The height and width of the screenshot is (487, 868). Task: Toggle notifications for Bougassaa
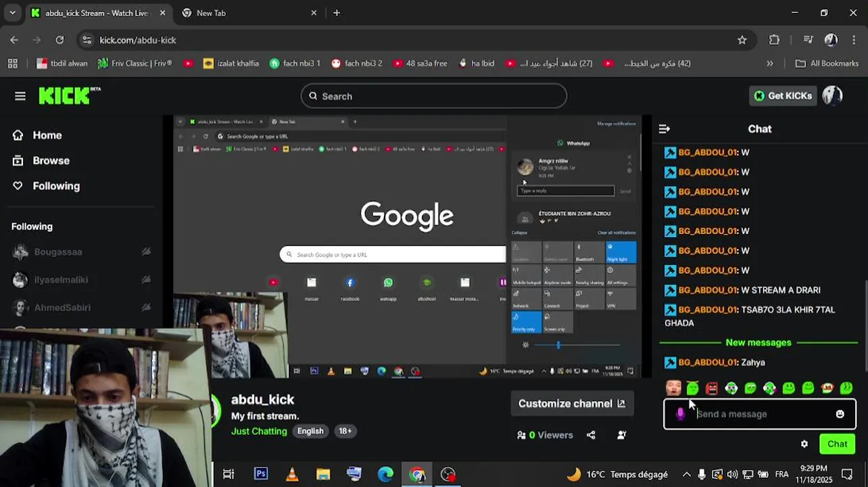pyautogui.click(x=146, y=252)
